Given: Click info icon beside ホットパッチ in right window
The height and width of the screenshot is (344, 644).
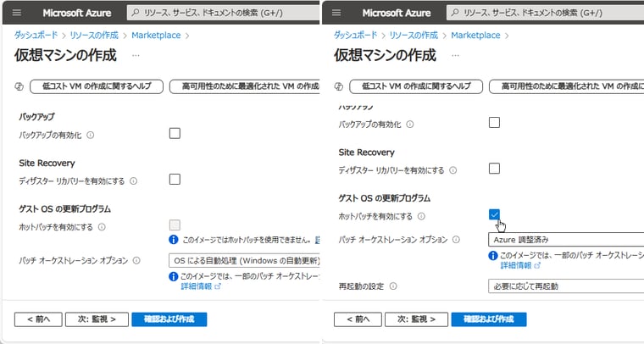Looking at the screenshot, I should pos(421,216).
